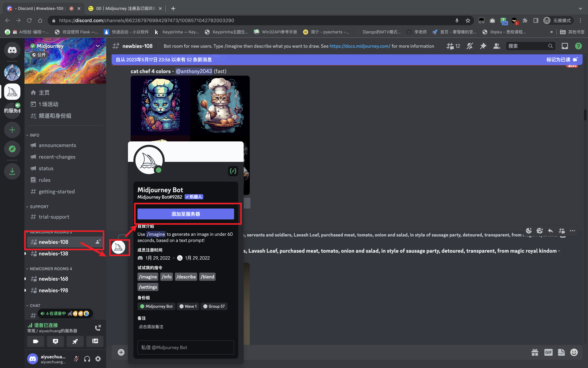Screen dimensions: 588x368
Task: Click the 添加至服务器 button
Action: click(x=186, y=214)
